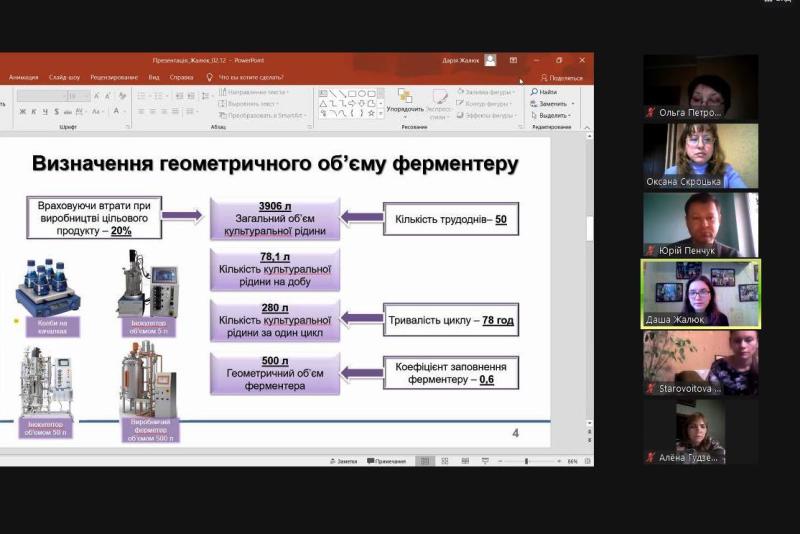The height and width of the screenshot is (534, 800).
Task: Open the Слайд-шоу tab
Action: pyautogui.click(x=65, y=77)
